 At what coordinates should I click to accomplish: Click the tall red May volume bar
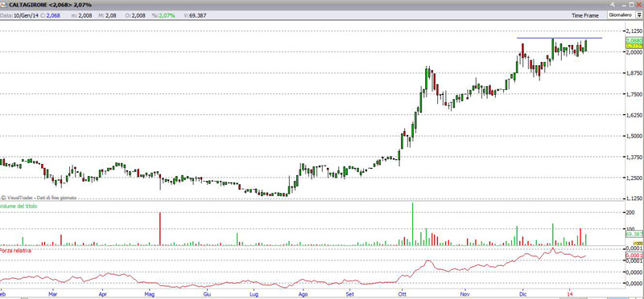click(159, 229)
